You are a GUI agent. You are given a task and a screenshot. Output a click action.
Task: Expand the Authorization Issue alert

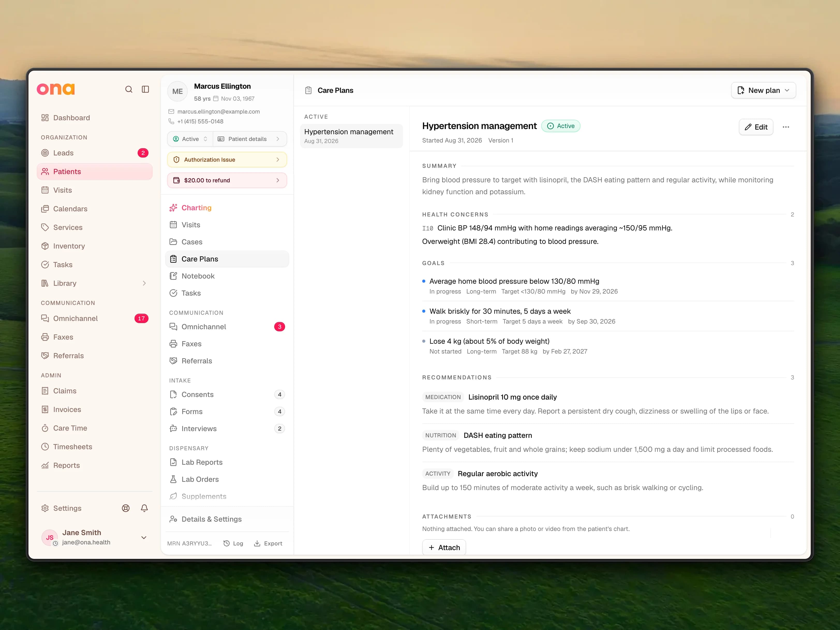point(227,160)
